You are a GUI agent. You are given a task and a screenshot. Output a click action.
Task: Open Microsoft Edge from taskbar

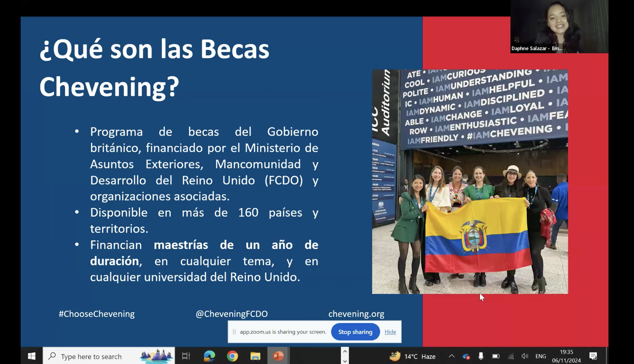coord(209,356)
